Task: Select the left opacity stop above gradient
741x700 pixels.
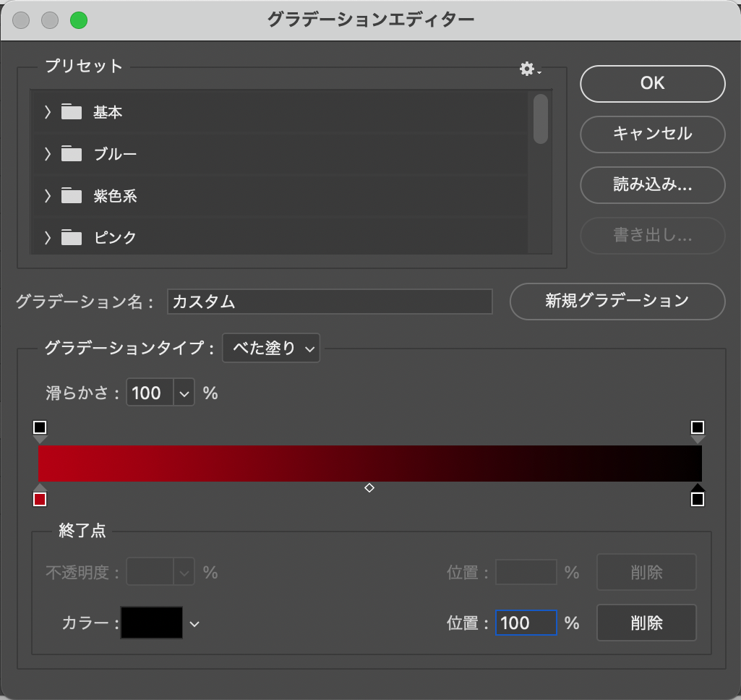Action: [x=40, y=427]
